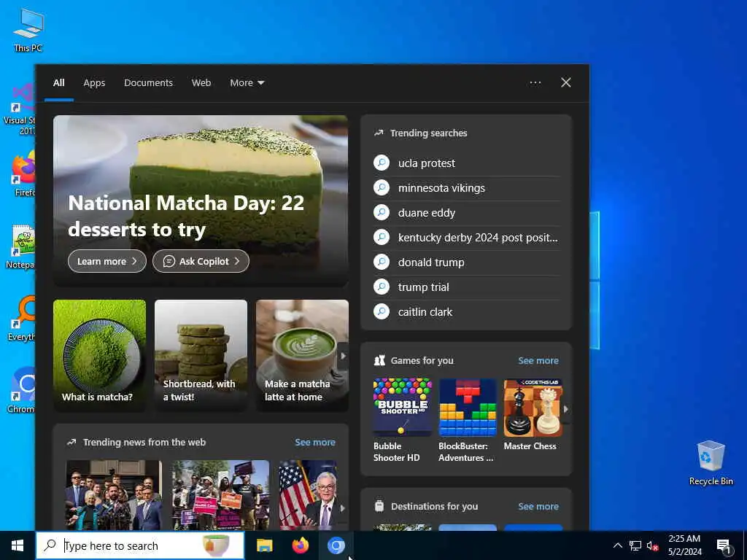
Task: Expand the More dropdown in search tabs
Action: [x=247, y=83]
